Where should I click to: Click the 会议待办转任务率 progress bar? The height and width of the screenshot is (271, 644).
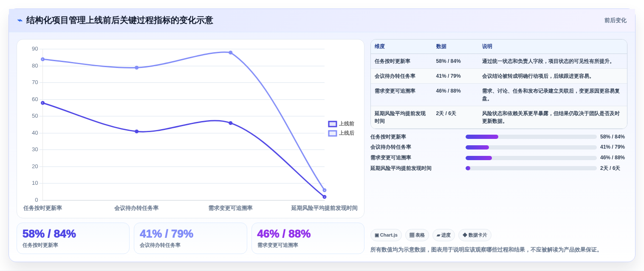[531, 147]
